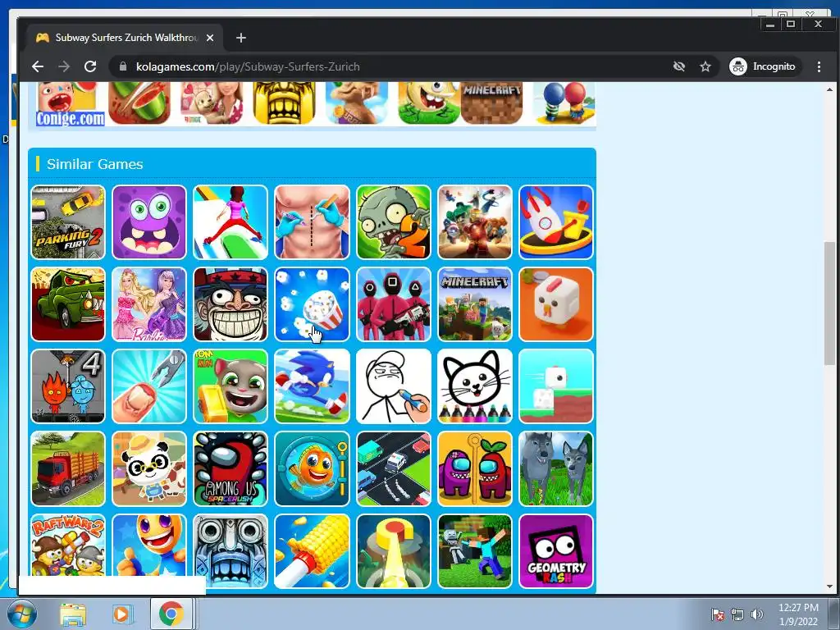View site information via the lock icon

tap(123, 66)
